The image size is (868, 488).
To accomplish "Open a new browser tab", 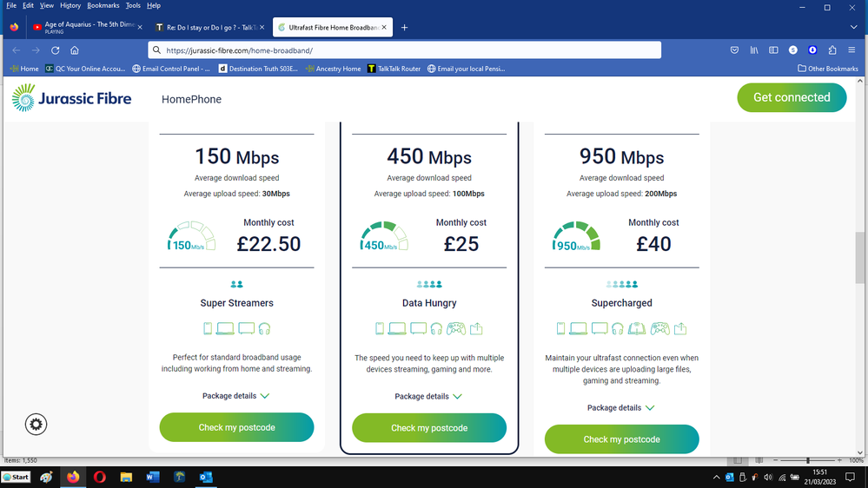I will click(404, 27).
